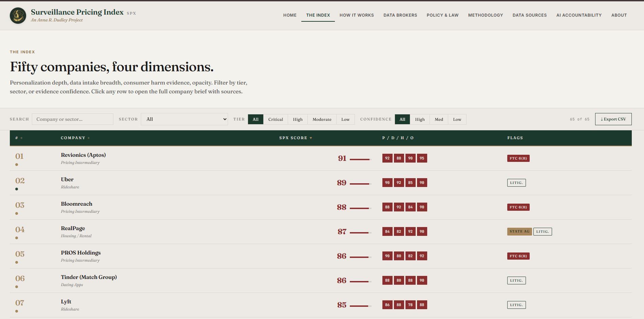Screen dimensions: 644x319
Task: Sort by SPX Score column header
Action: 296,138
